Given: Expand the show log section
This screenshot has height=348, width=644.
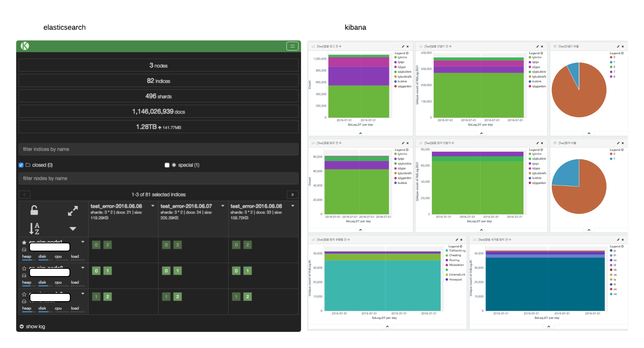Looking at the screenshot, I should point(32,327).
